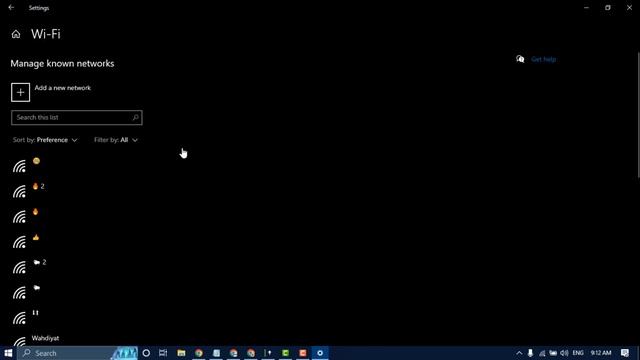Switch to the Settings gear taskbar icon
The height and width of the screenshot is (360, 640).
coord(320,353)
